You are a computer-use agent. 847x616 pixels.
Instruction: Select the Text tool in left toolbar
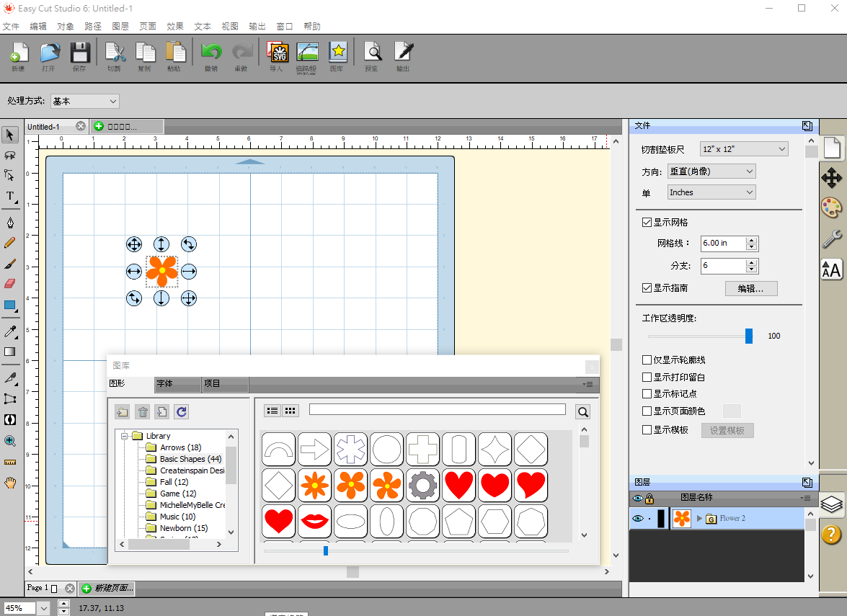tap(10, 197)
